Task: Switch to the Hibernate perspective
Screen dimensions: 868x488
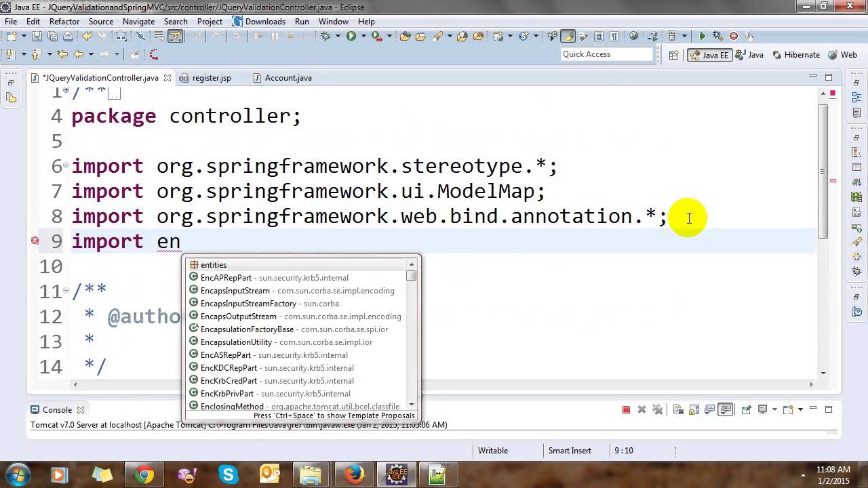Action: [x=796, y=55]
